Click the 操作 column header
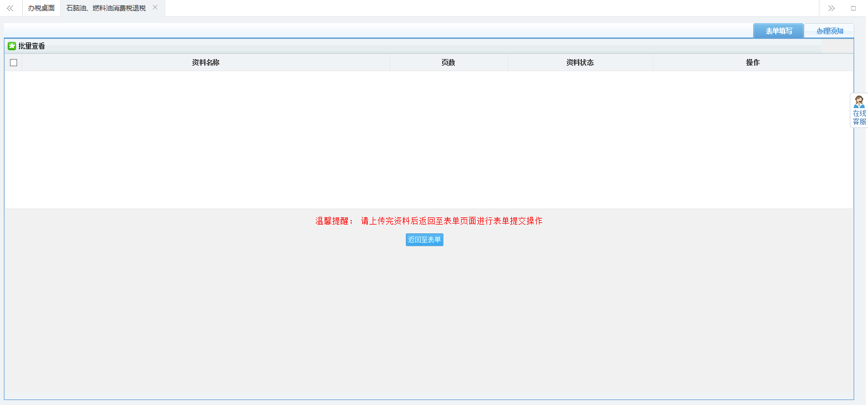 click(753, 63)
